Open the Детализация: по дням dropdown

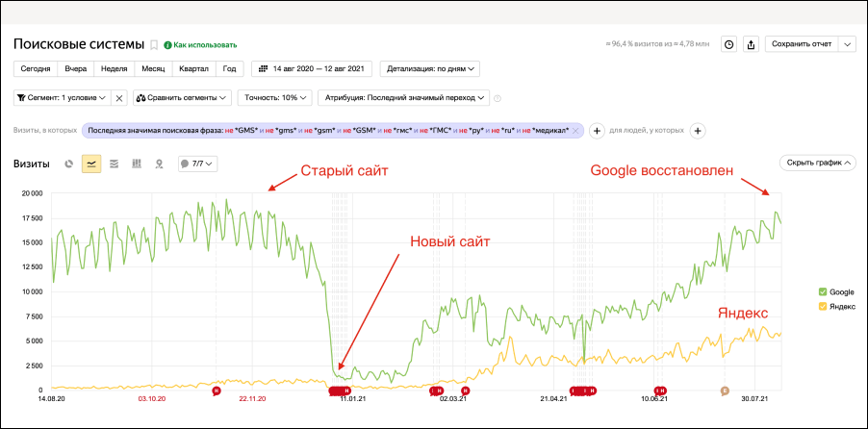pyautogui.click(x=430, y=68)
